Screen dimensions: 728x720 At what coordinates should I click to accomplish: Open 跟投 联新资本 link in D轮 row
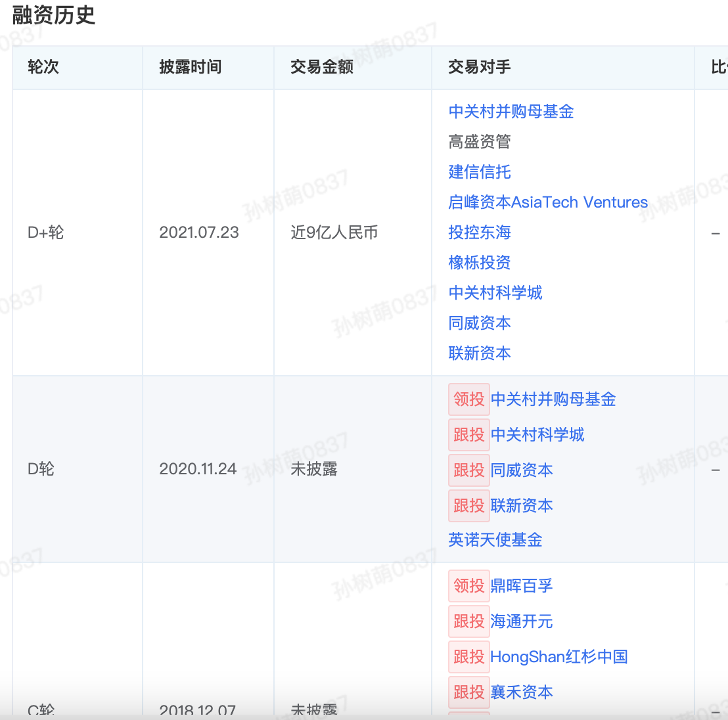click(522, 506)
